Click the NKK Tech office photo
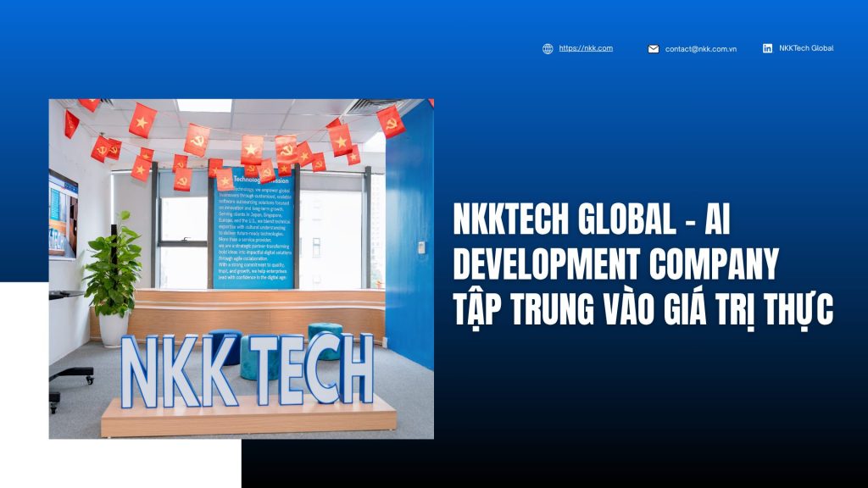Viewport: 868px width, 488px height. [242, 269]
